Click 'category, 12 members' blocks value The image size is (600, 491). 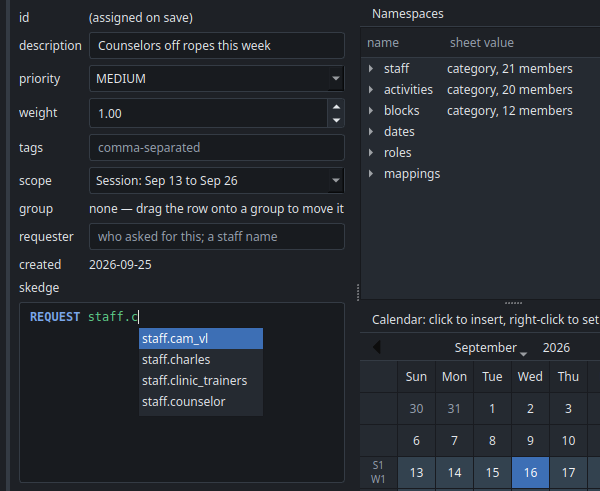(x=510, y=111)
